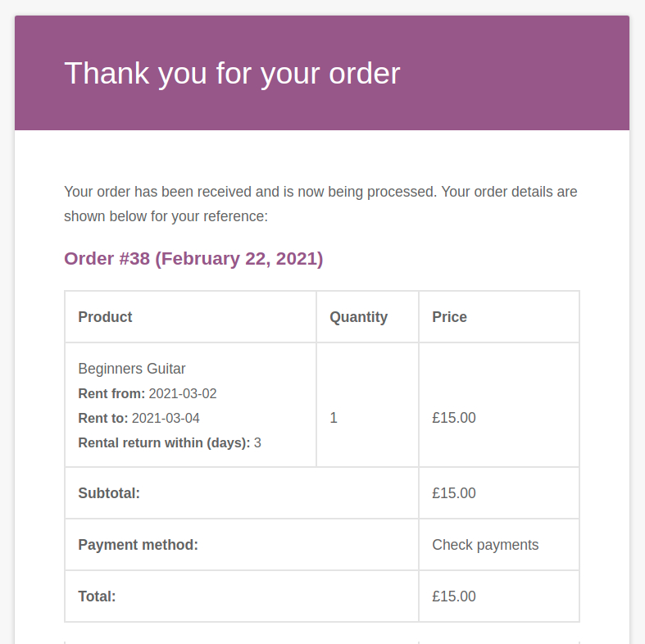Select the Beginners Guitar product name
Viewport: 645px width, 644px height.
[132, 369]
